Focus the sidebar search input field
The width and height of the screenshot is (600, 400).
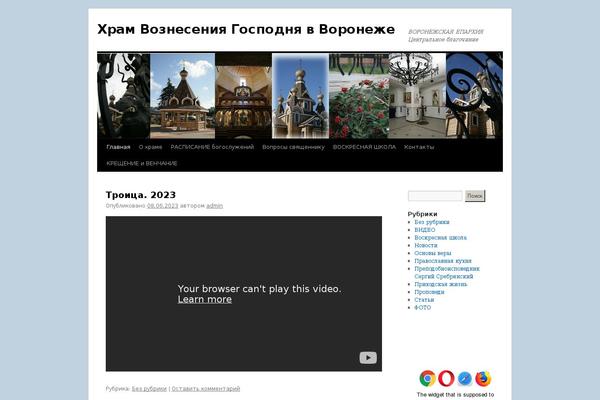point(435,196)
